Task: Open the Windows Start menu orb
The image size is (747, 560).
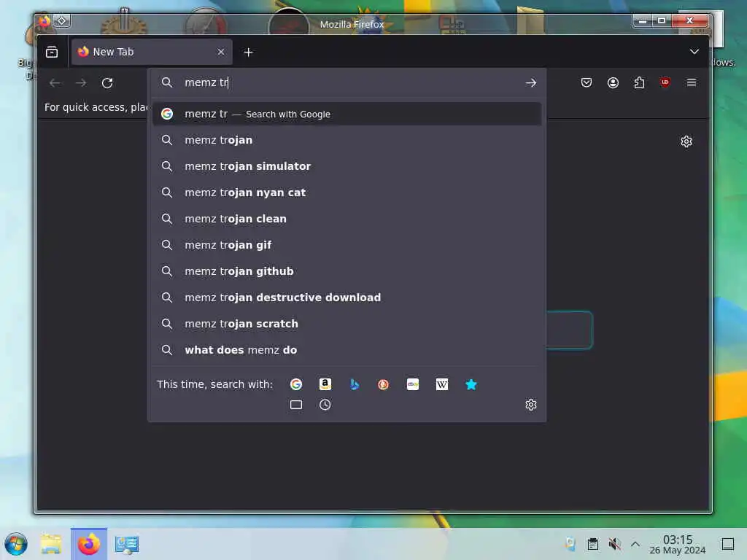Action: point(16,544)
